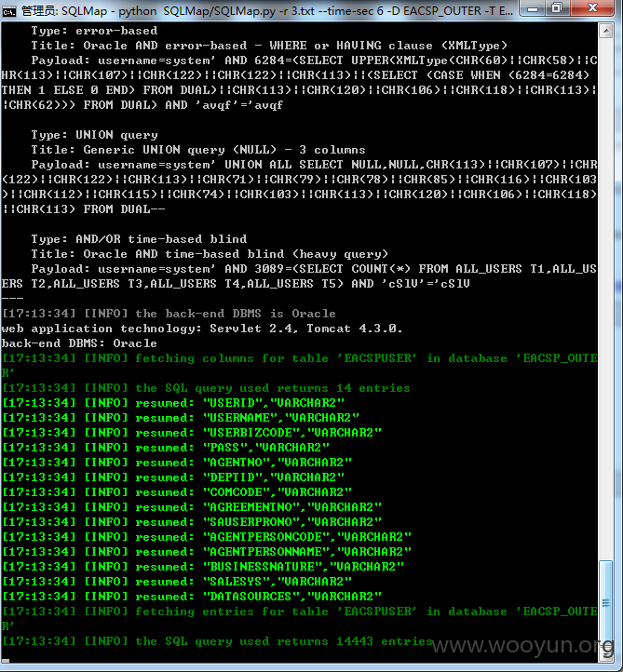Click the "SAUSERPRONO","VARCHAR2" line
Screen dimensions: 623x672
pos(192,522)
